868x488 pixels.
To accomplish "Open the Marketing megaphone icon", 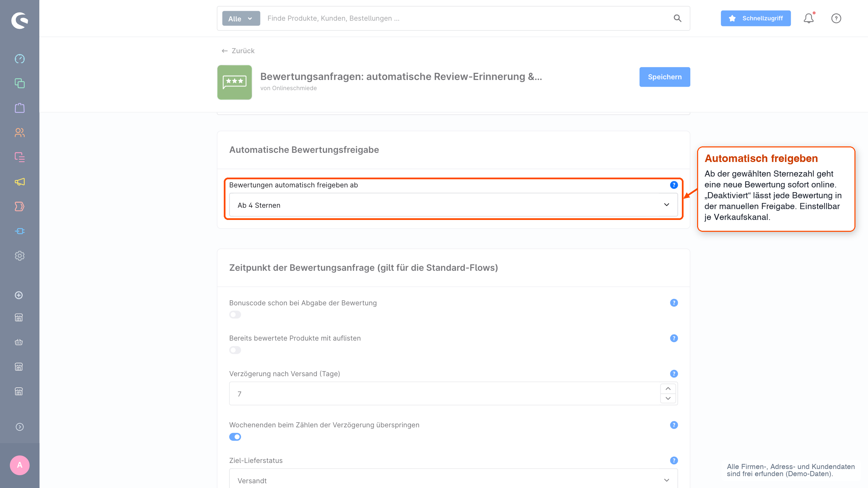I will pyautogui.click(x=20, y=182).
